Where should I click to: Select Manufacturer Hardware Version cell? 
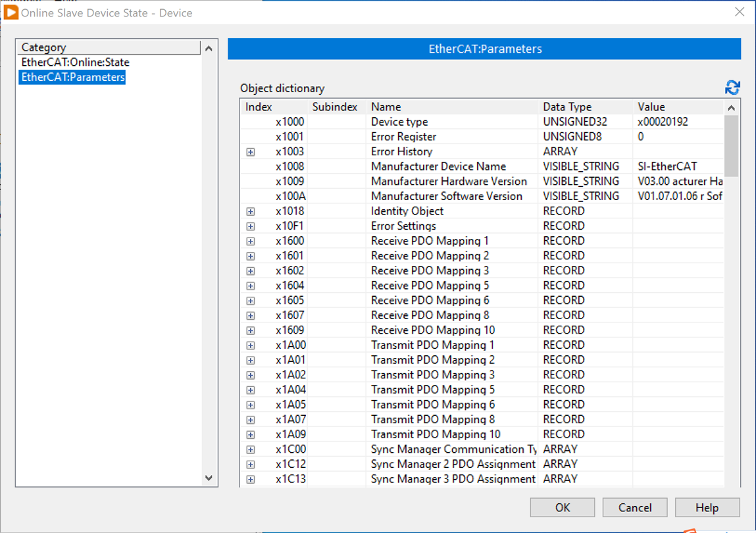point(449,182)
